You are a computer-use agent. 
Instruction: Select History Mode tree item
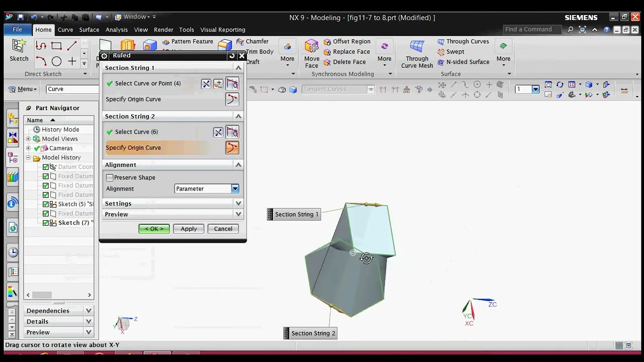[60, 130]
